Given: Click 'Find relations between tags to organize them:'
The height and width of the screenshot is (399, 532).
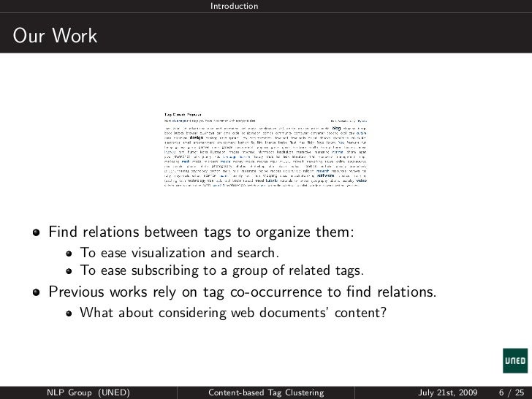Looking at the screenshot, I should tap(201, 232).
